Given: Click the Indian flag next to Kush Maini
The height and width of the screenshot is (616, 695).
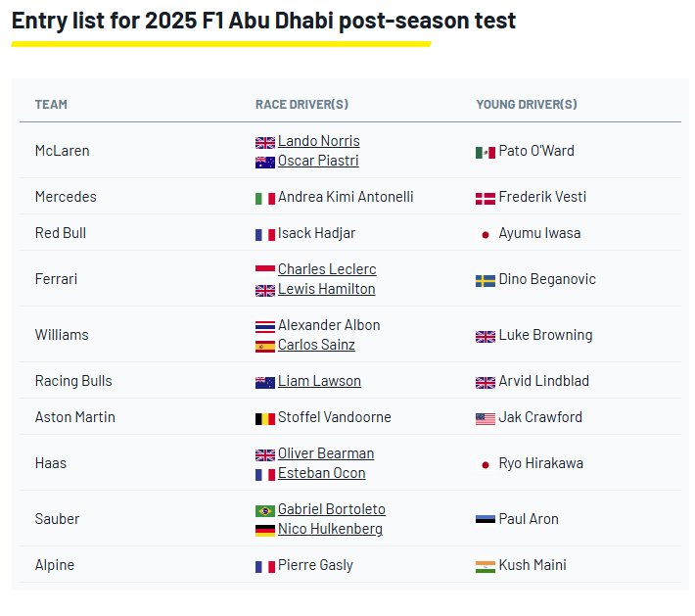Looking at the screenshot, I should [486, 566].
